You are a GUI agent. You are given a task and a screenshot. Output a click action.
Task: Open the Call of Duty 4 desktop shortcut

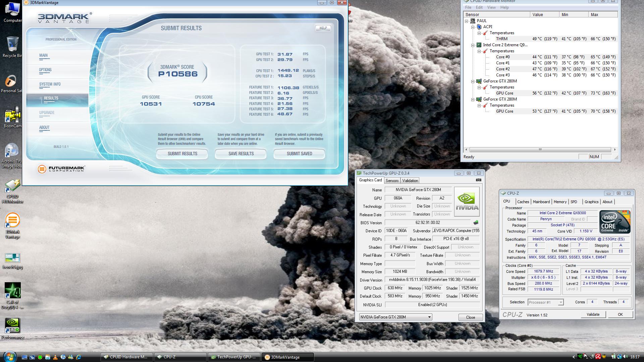click(12, 296)
